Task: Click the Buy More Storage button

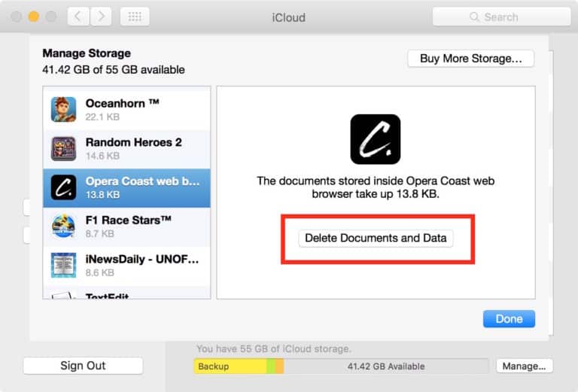Action: (470, 59)
